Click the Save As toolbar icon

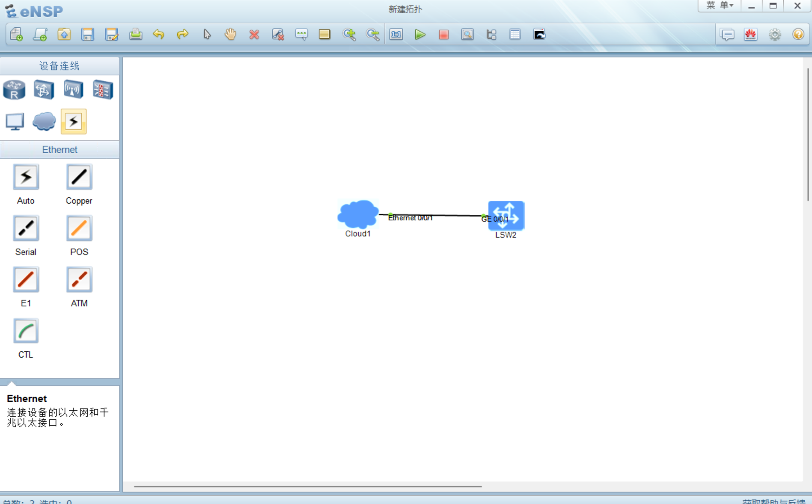point(112,34)
